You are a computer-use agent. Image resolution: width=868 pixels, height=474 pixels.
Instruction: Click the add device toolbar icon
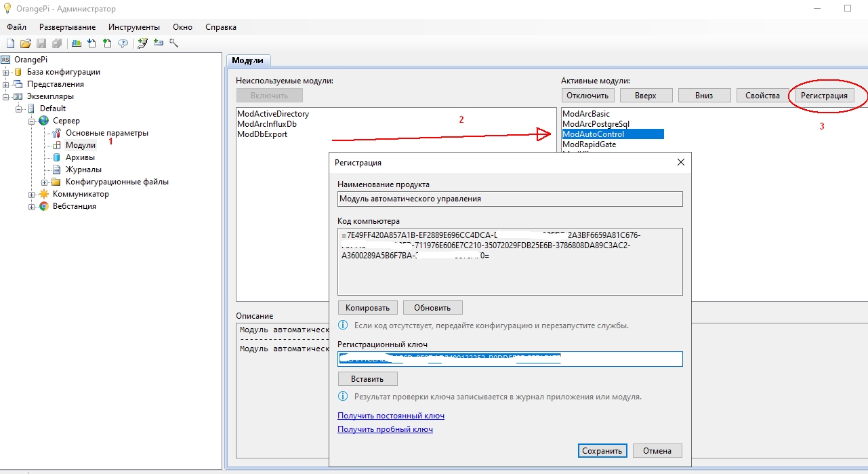pos(159,43)
